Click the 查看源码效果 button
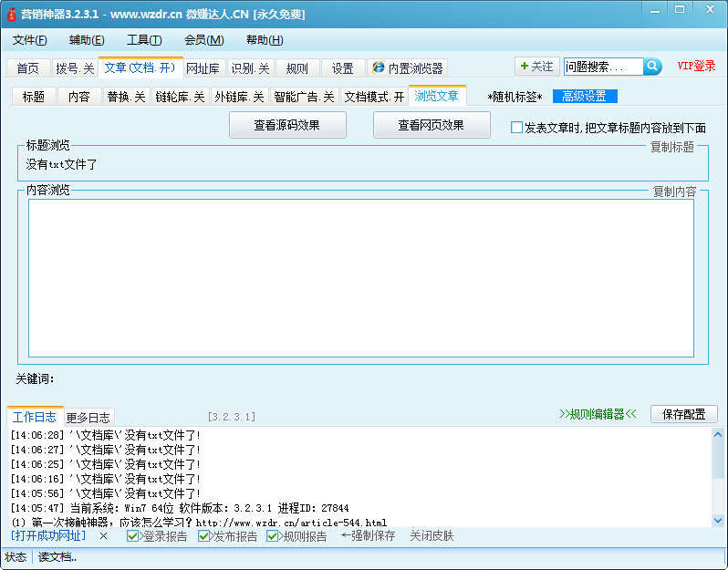Screen dimensions: 728x570 pos(287,125)
